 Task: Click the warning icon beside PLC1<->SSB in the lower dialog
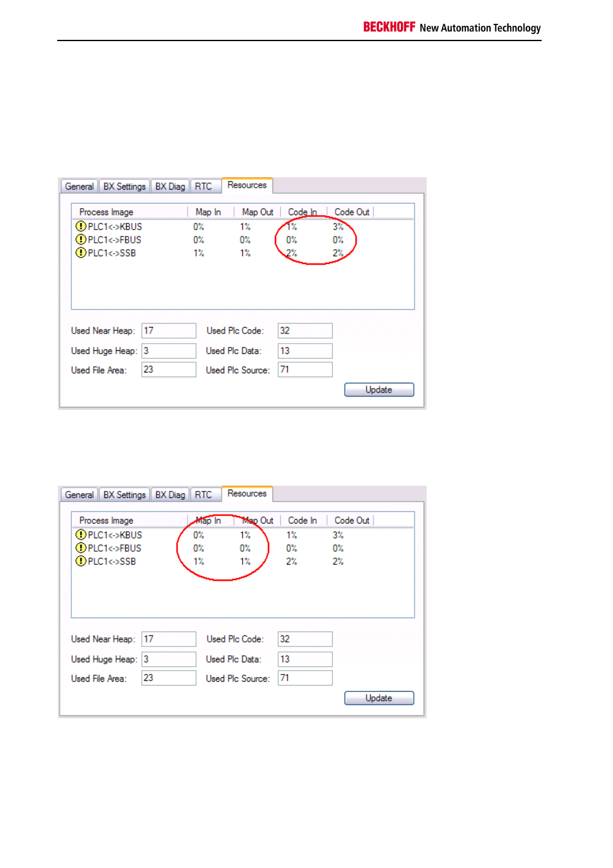81,561
